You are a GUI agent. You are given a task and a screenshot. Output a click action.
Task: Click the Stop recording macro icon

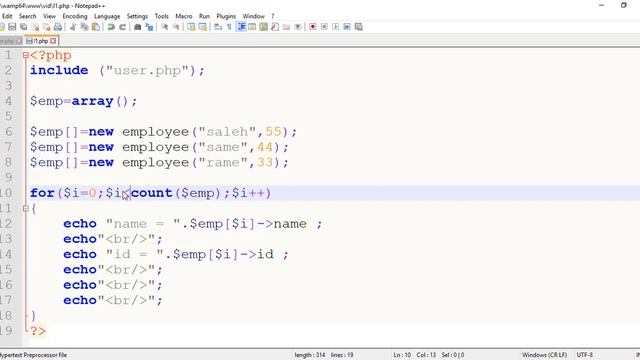click(x=324, y=27)
